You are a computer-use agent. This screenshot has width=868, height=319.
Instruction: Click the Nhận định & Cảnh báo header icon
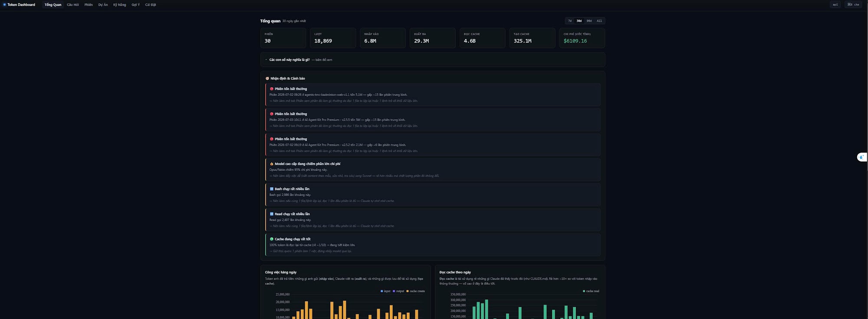(267, 78)
